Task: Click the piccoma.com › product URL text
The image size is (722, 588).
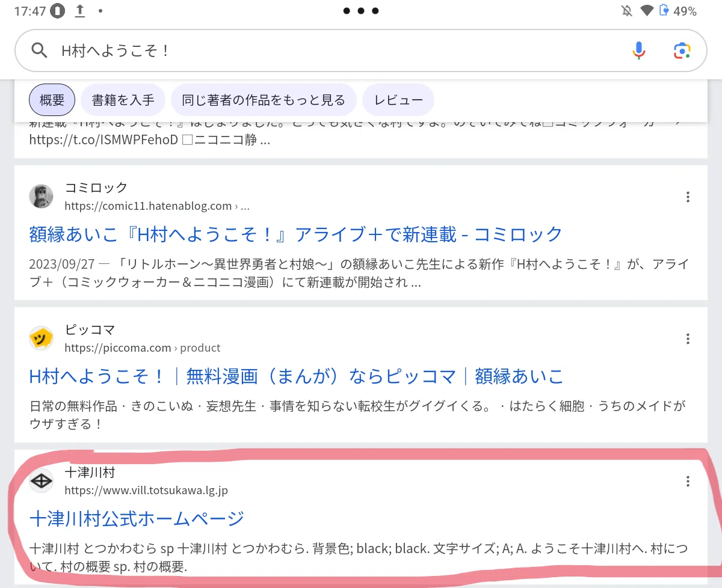Action: tap(143, 348)
